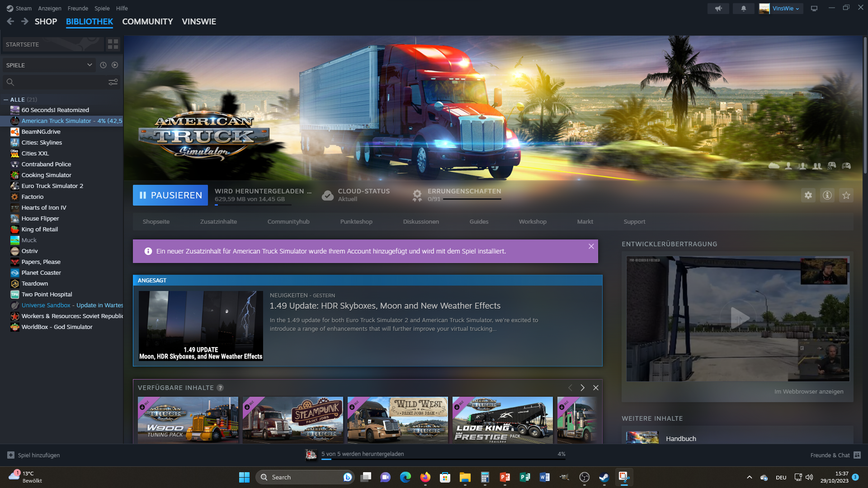Viewport: 868px width, 488px height.
Task: Open File Explorer in taskbar
Action: (465, 477)
